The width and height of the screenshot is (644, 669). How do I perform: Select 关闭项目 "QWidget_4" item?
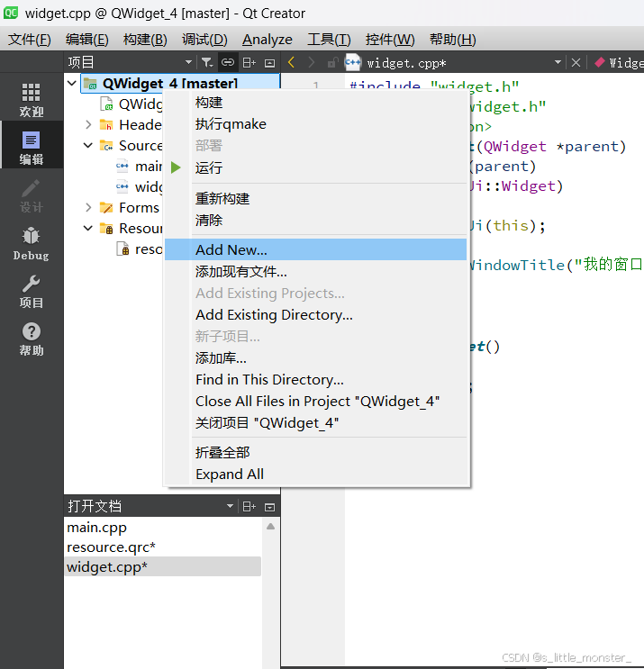point(316,423)
